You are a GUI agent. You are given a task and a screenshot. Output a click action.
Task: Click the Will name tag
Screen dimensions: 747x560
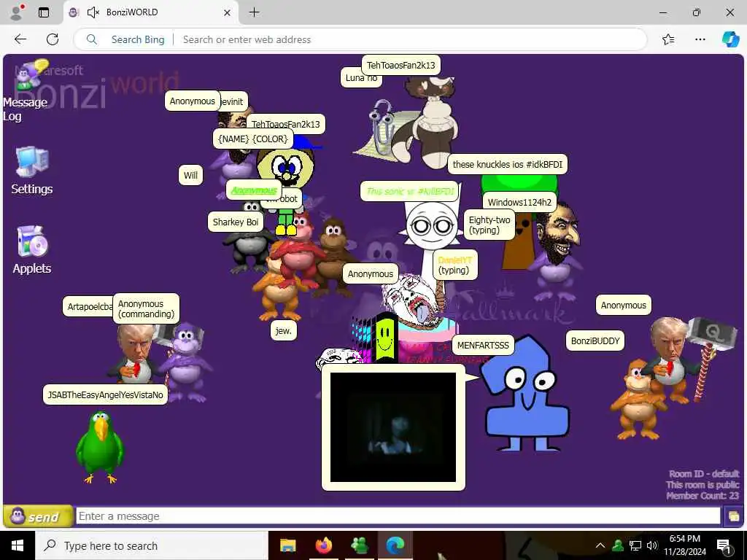tap(190, 175)
